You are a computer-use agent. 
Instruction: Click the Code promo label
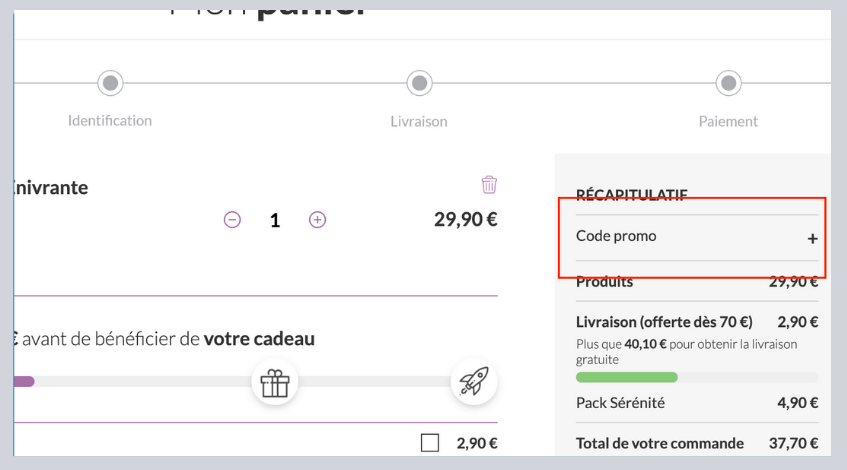616,236
